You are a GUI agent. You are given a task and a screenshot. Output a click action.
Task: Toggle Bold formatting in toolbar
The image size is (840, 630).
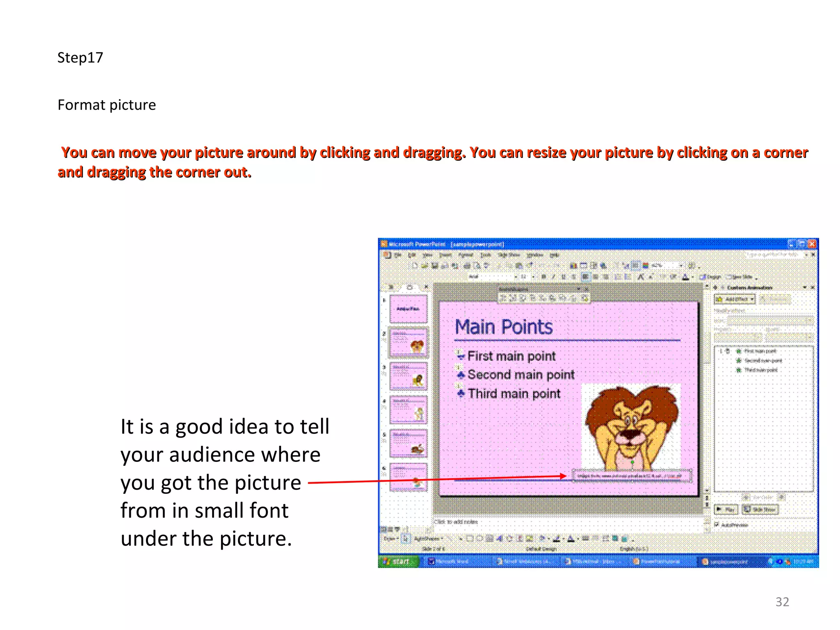click(543, 277)
